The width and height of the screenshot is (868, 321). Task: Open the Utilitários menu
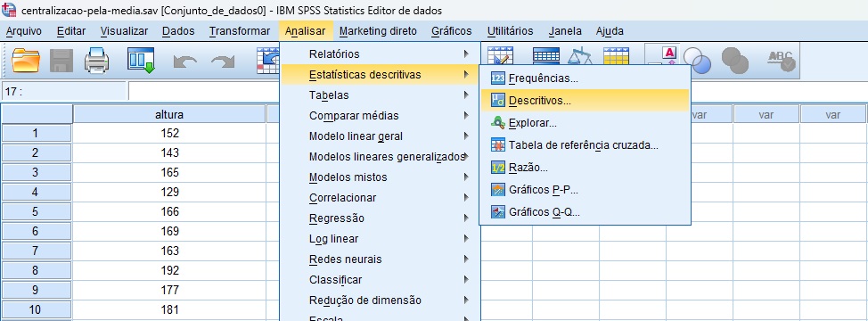[x=511, y=31]
